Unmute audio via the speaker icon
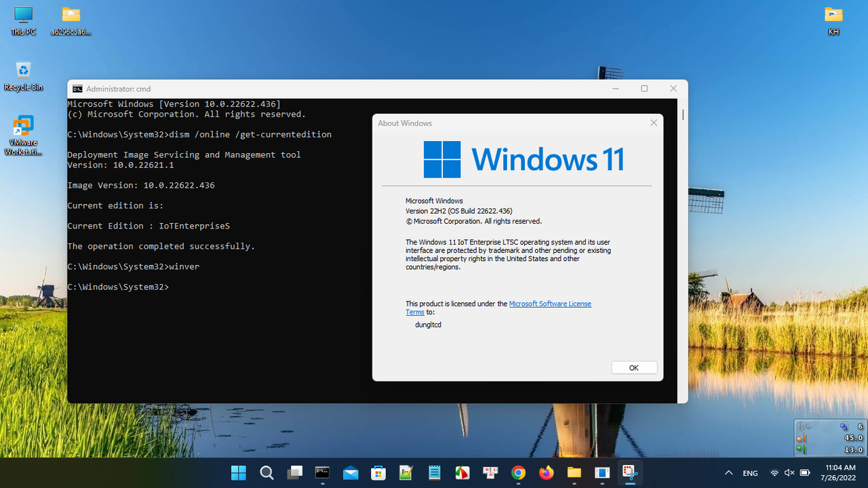Viewport: 868px width, 488px height. point(789,472)
